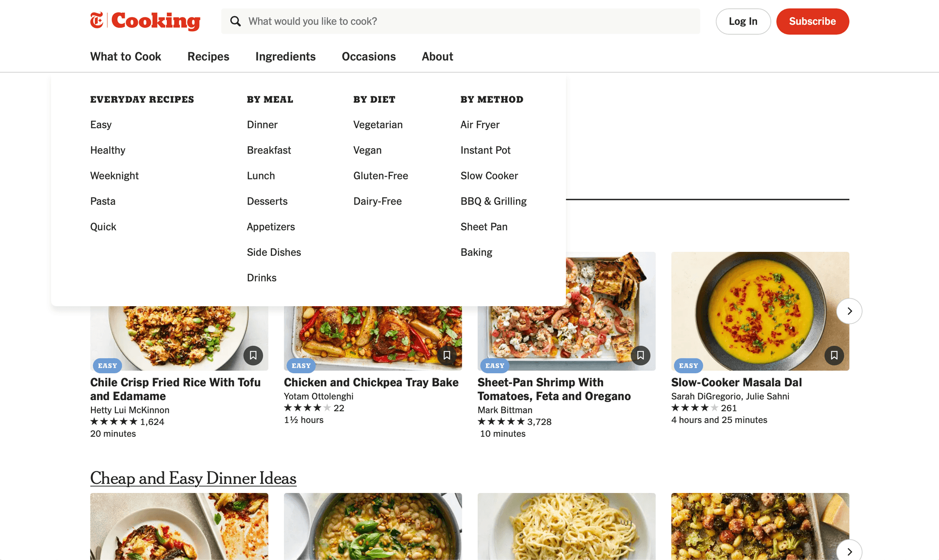
Task: Save the Chicken and Chickpea Tray Bake recipe
Action: click(x=447, y=356)
